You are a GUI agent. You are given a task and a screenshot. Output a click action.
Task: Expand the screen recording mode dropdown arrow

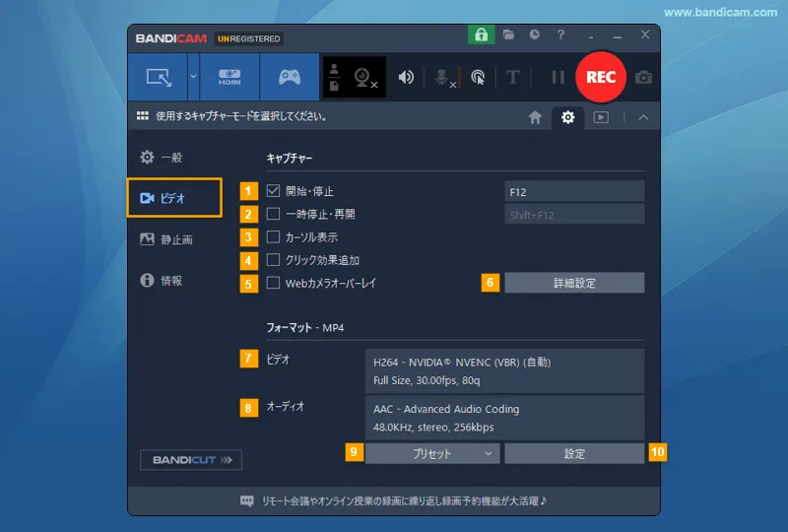click(x=193, y=77)
